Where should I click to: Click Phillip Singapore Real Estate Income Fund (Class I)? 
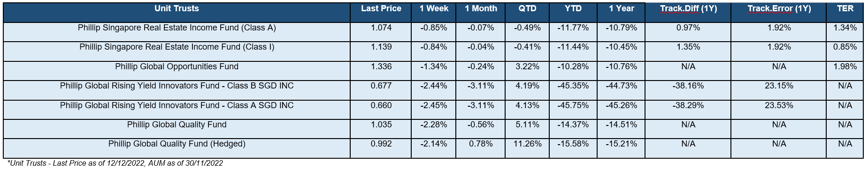pyautogui.click(x=177, y=47)
